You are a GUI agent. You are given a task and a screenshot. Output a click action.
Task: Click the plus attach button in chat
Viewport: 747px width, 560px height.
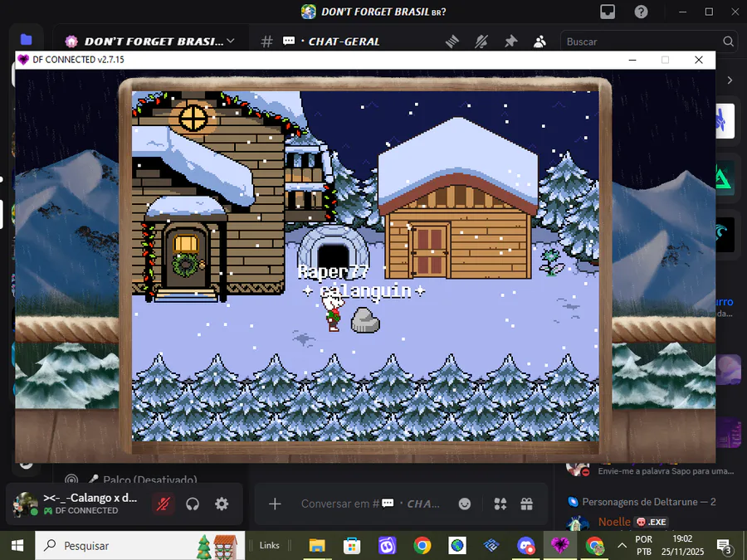[x=275, y=504]
